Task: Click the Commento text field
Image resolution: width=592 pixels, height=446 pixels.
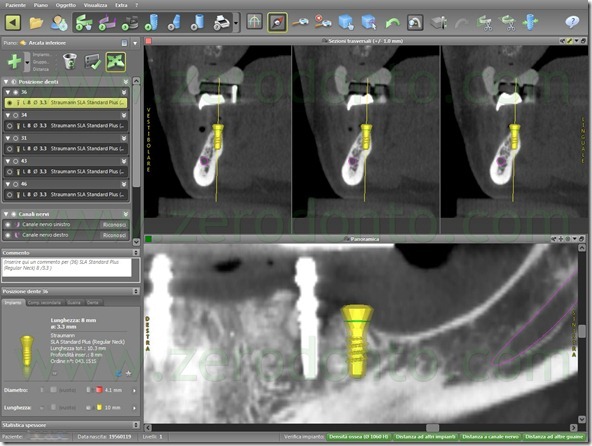Action: click(67, 267)
